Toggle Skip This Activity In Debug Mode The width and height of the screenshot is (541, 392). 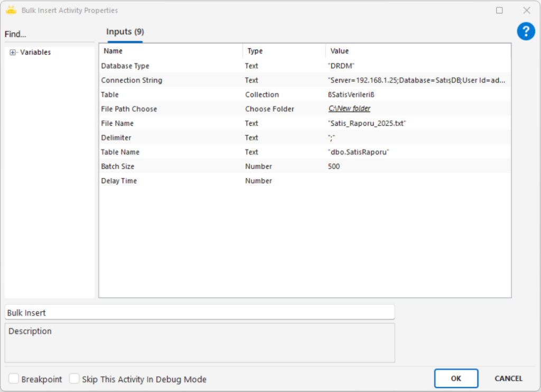(x=74, y=379)
